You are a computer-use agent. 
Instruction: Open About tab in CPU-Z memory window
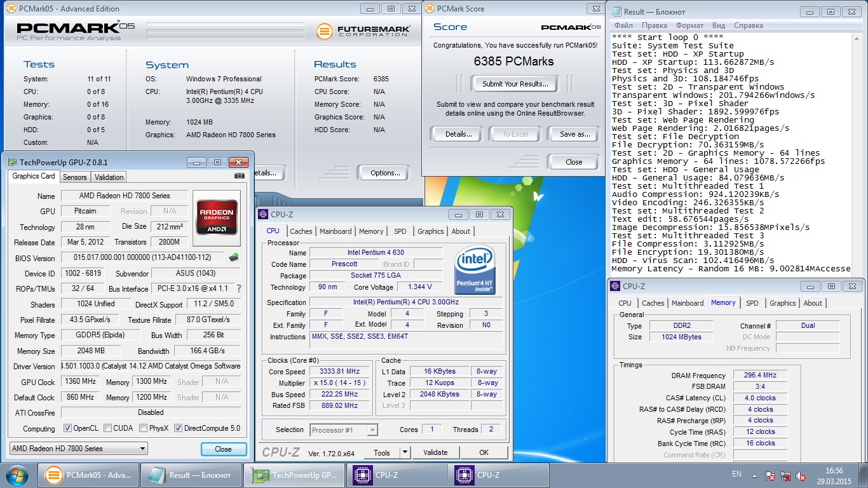(813, 303)
